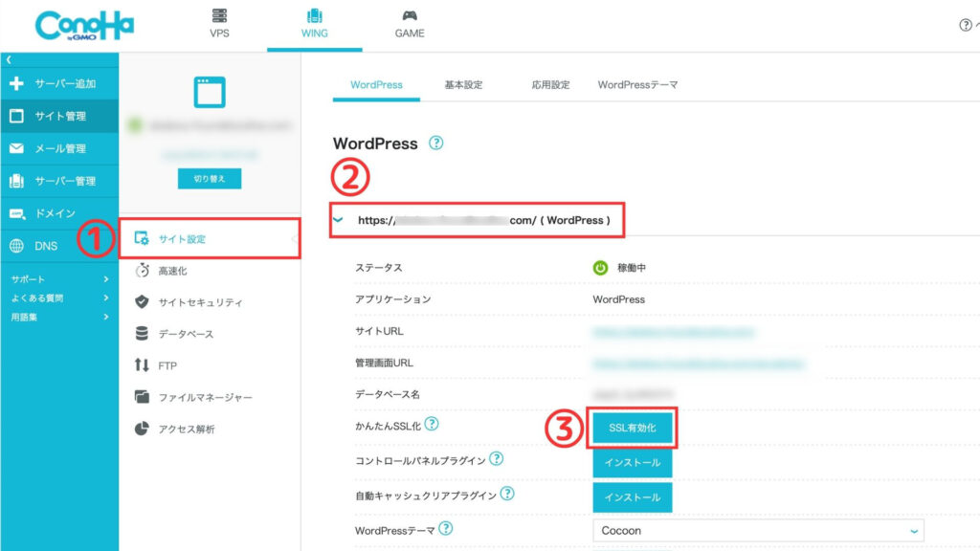The image size is (980, 551).
Task: Open the blurred サイトURL link
Action: (674, 332)
